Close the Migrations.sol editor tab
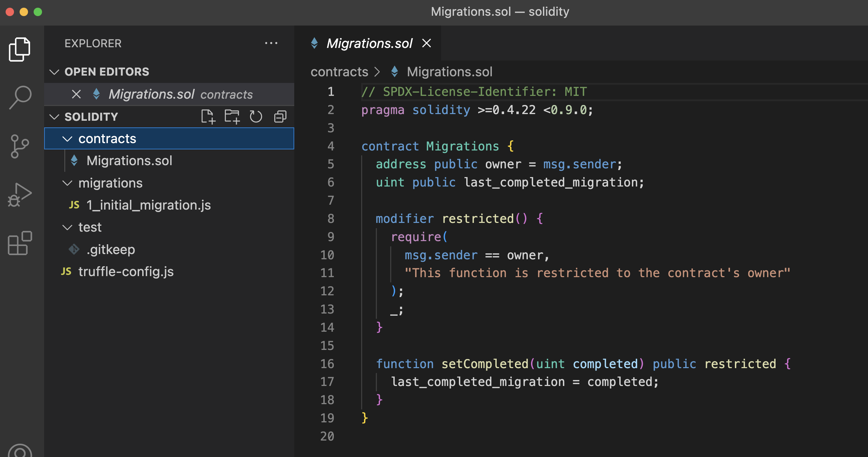This screenshot has height=457, width=868. point(426,43)
